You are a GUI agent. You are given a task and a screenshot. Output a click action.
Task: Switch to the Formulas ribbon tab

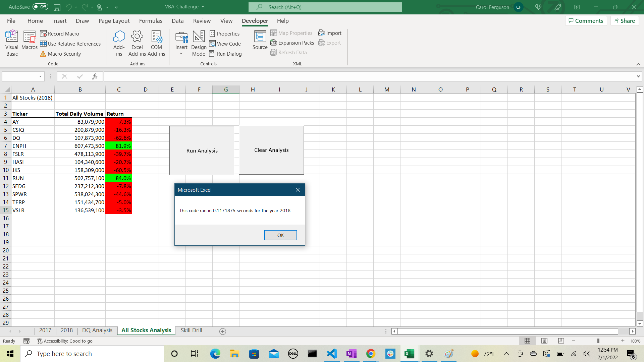coord(151,21)
